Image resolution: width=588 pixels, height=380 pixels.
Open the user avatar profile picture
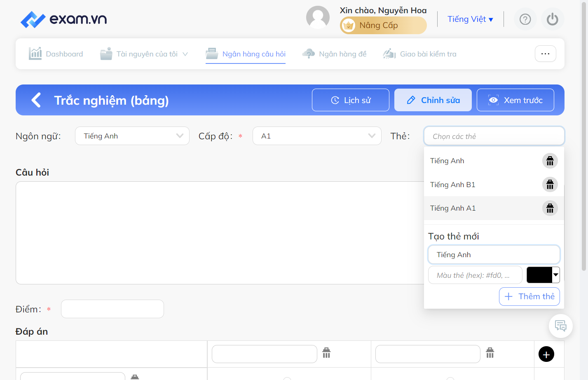pyautogui.click(x=318, y=18)
